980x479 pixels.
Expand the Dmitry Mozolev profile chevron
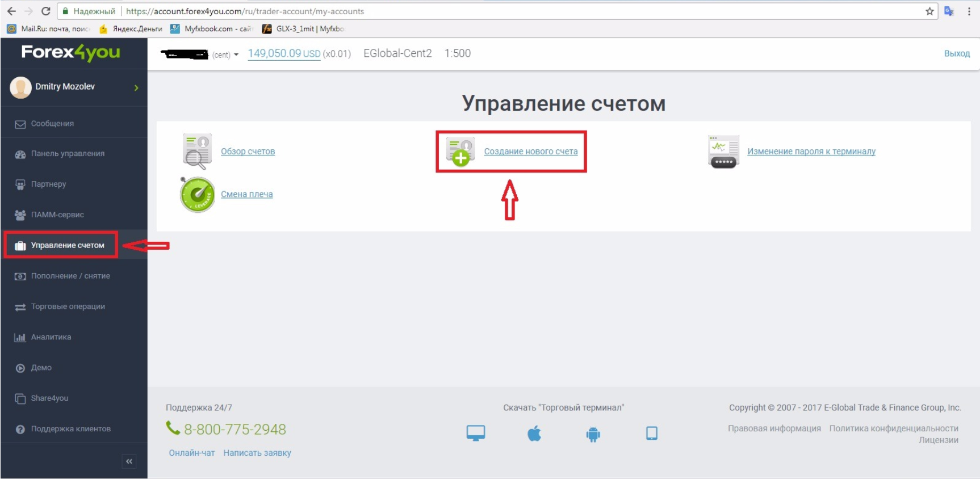tap(136, 87)
